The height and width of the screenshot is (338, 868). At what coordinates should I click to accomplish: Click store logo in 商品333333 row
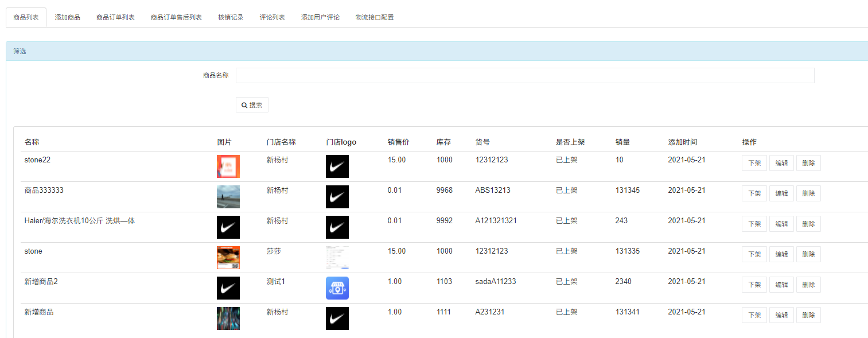click(337, 197)
